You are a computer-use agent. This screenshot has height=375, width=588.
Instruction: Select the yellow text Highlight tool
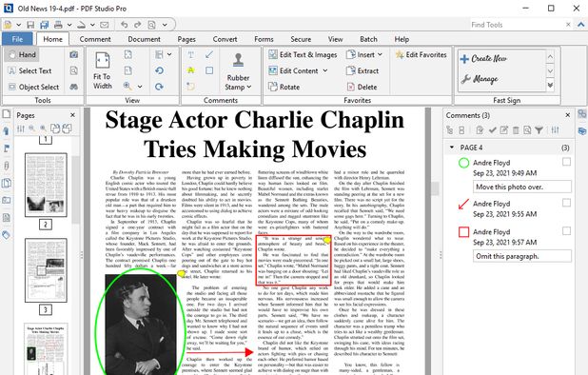[191, 70]
